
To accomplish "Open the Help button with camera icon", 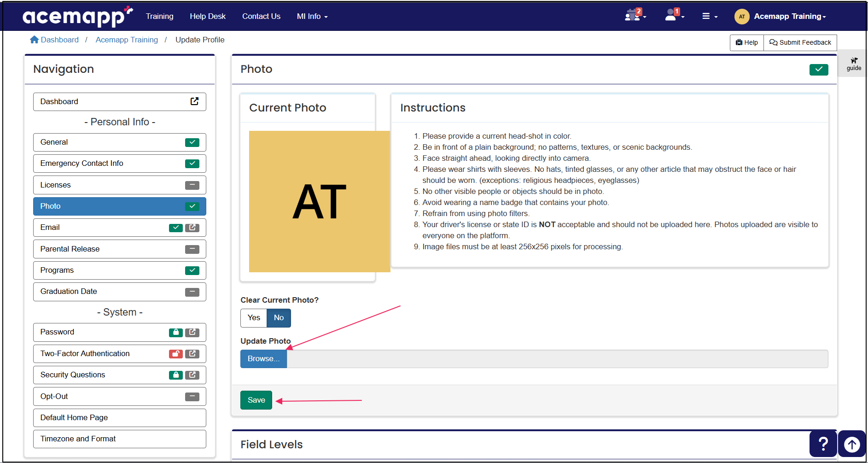I will click(746, 42).
